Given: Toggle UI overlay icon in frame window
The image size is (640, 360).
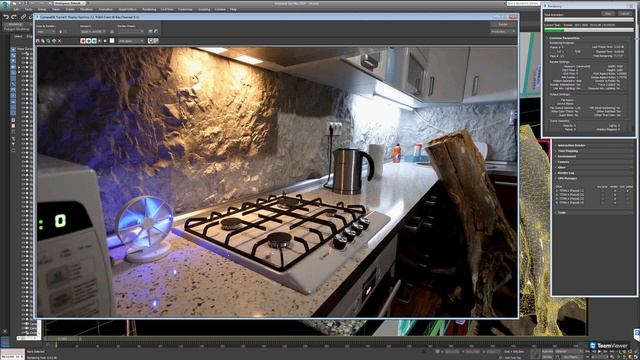Looking at the screenshot, I should (151, 41).
